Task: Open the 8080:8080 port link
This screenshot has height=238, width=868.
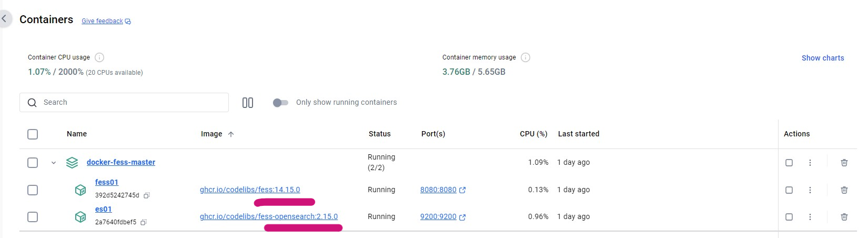Action: [438, 190]
